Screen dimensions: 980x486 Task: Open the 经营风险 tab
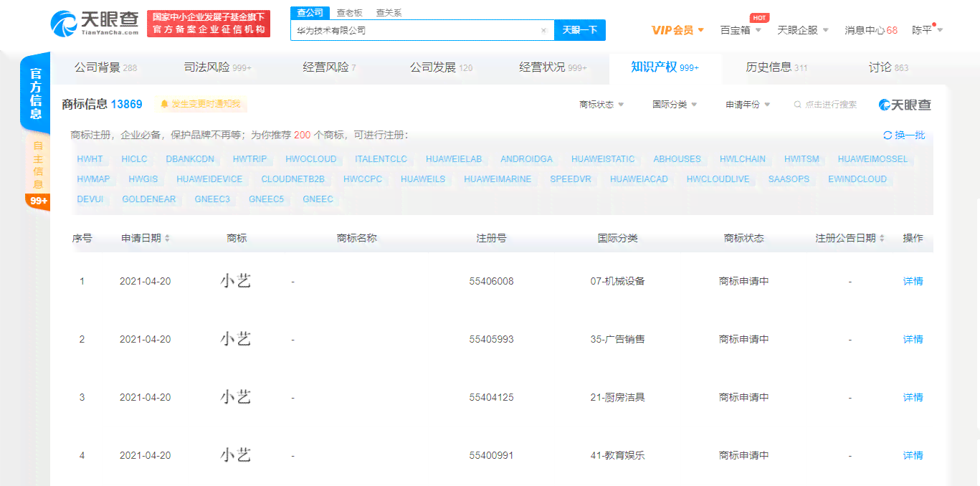click(x=329, y=67)
